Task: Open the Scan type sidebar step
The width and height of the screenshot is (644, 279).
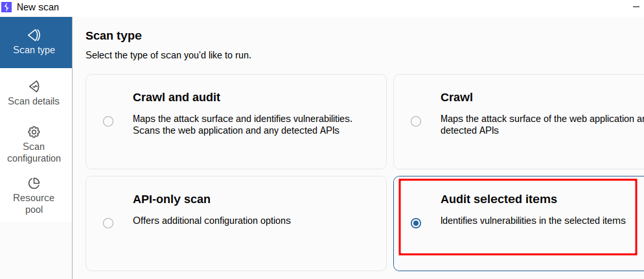Action: pos(36,42)
